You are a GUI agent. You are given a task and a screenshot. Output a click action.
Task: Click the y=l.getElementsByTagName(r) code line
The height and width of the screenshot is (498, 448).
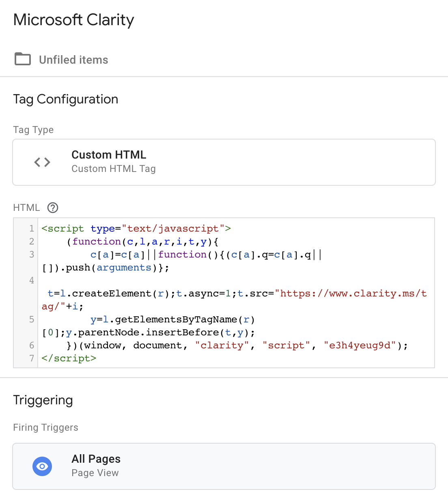point(172,319)
